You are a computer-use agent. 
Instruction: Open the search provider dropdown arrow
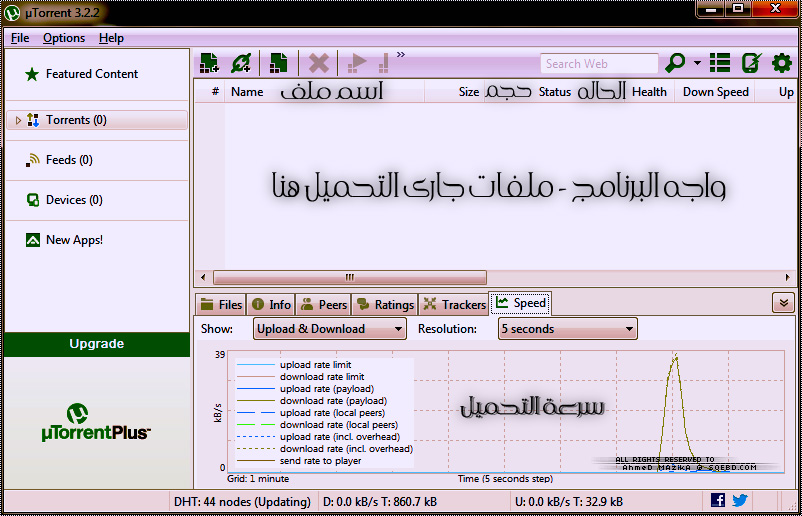[x=697, y=63]
